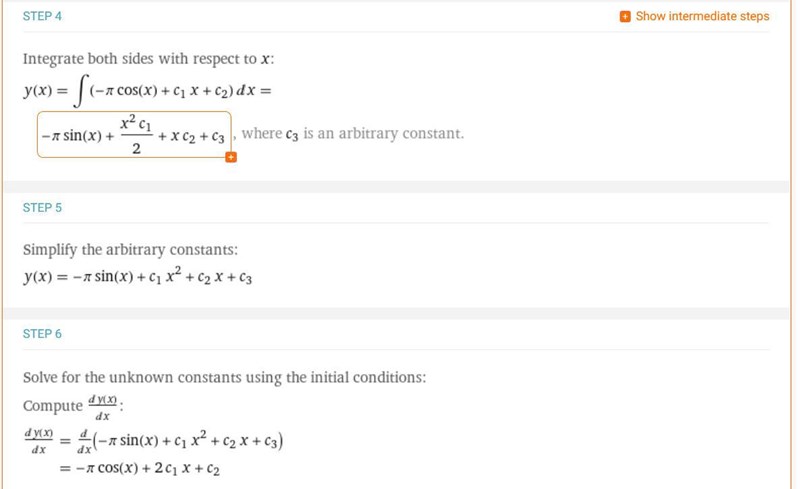Click "Solve for the unknown constants" instruction text

[224, 378]
